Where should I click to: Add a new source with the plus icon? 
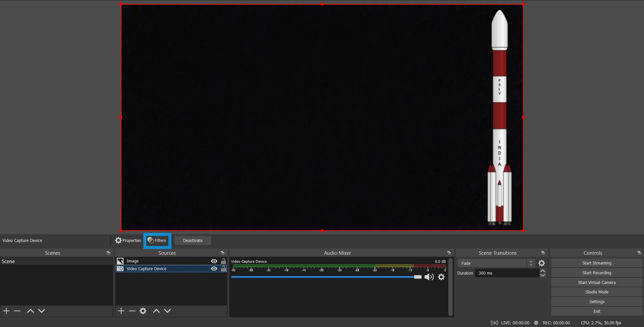tap(121, 311)
